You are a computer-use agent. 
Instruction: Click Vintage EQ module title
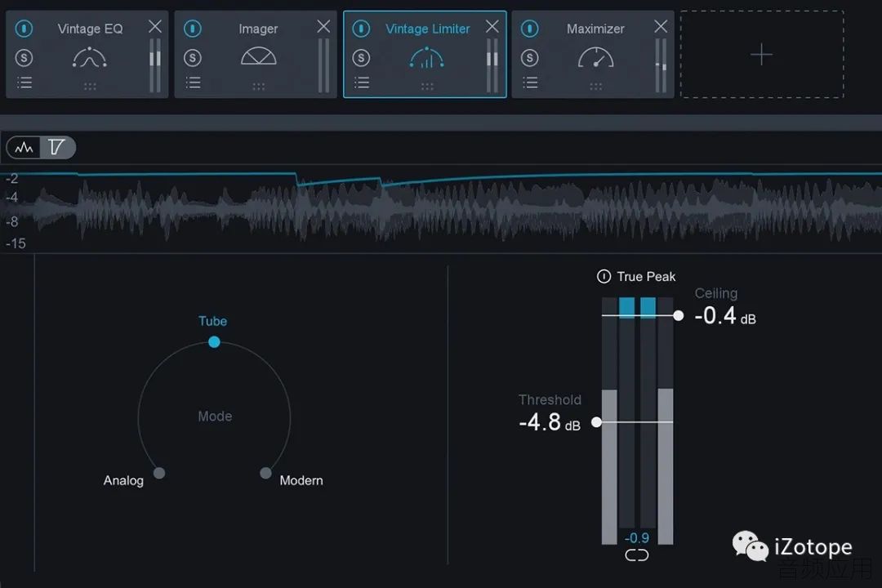point(90,28)
